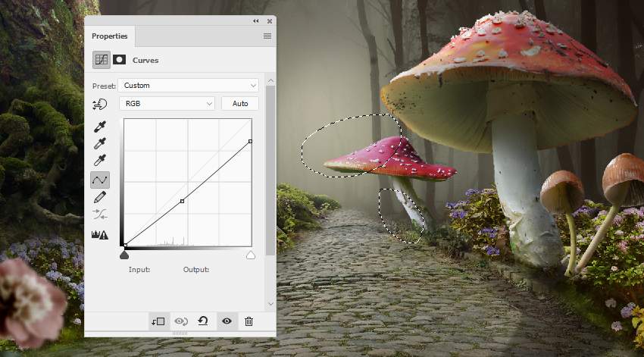
Task: Select draw-to-modify curve pencil tool
Action: pyautogui.click(x=100, y=197)
